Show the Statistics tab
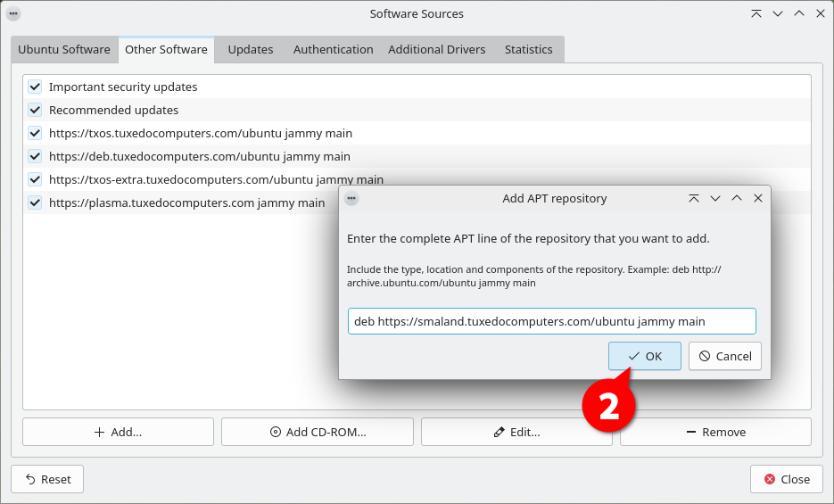 529,49
